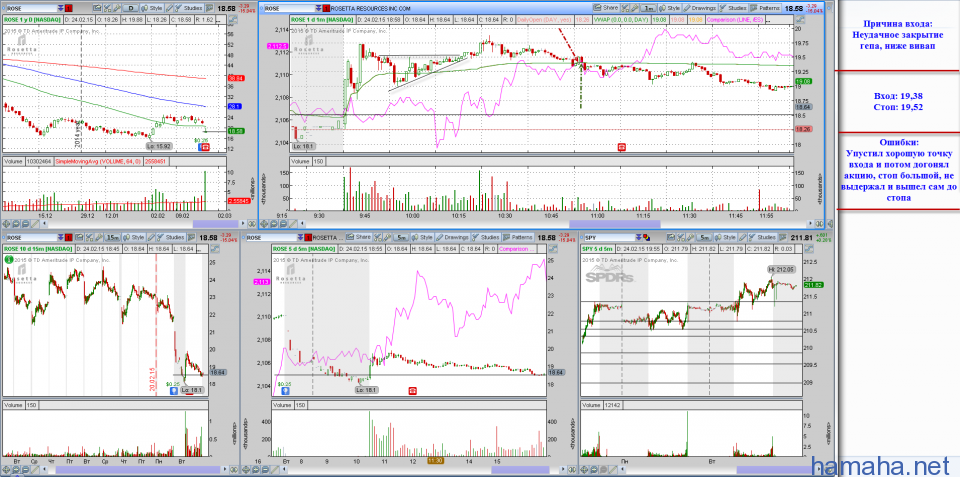Open wrench settings icon in ROSE 1m chart
This screenshot has height=477, width=960.
coord(635,8)
